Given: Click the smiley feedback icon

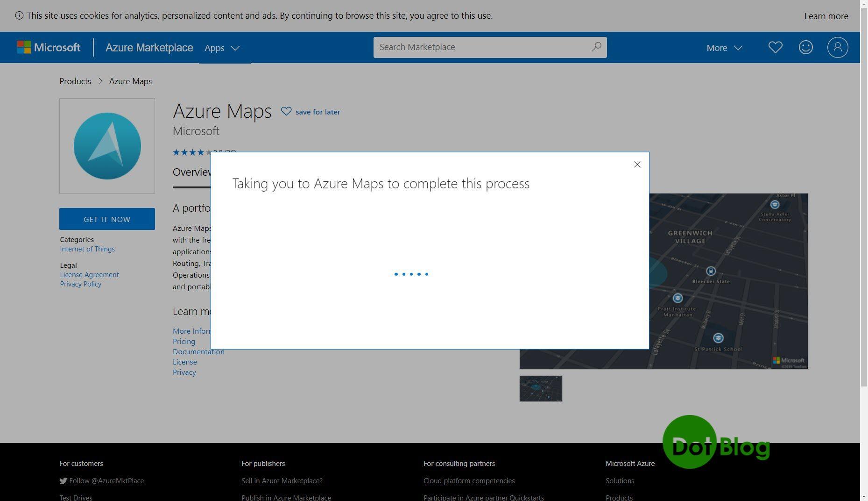Looking at the screenshot, I should pyautogui.click(x=805, y=47).
